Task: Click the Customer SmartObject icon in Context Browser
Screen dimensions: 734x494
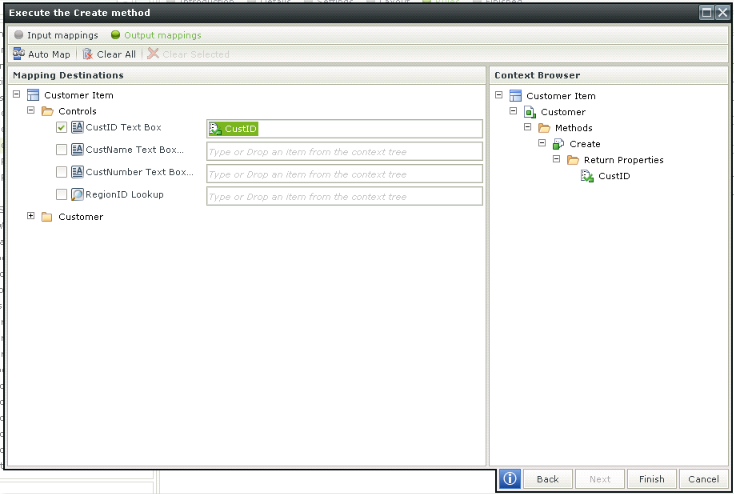Action: [530, 112]
